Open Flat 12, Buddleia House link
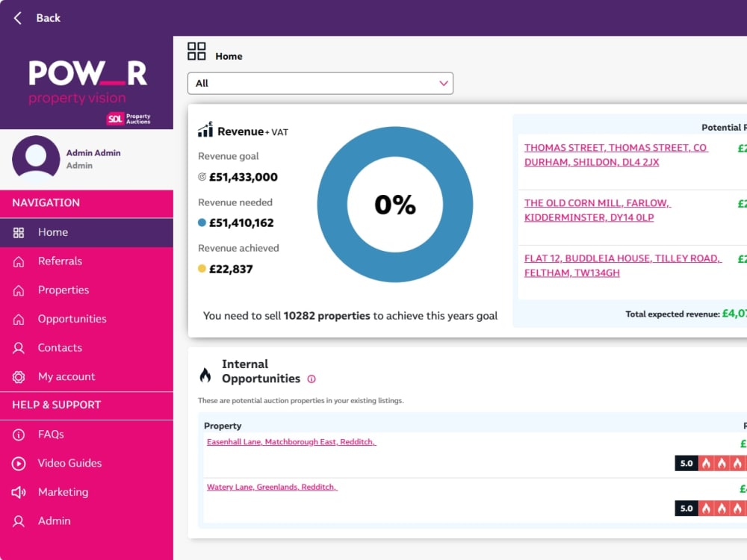This screenshot has height=560, width=747. (x=623, y=266)
